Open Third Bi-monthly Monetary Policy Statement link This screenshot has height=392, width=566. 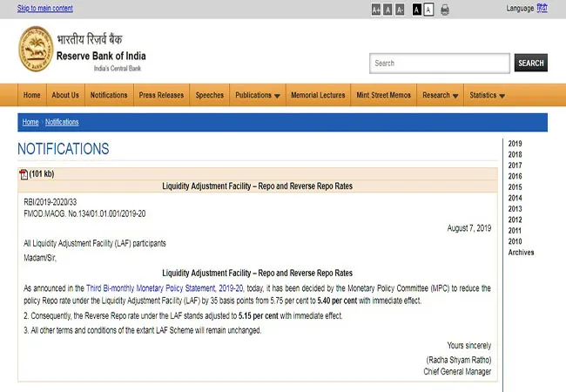(165, 288)
